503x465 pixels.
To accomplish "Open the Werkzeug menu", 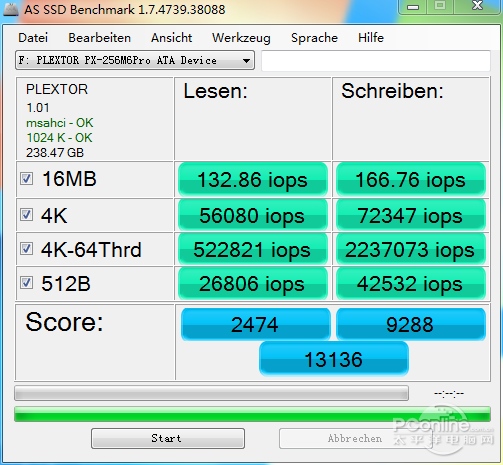I will tap(241, 38).
